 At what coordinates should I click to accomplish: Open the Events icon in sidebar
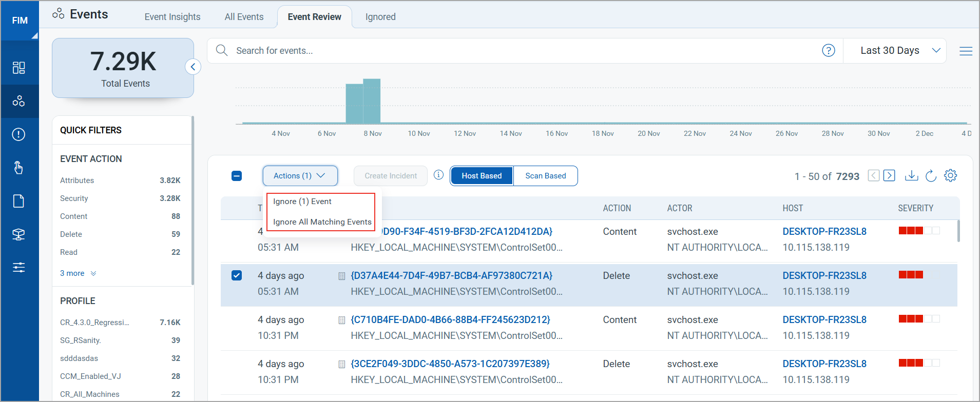click(x=19, y=101)
